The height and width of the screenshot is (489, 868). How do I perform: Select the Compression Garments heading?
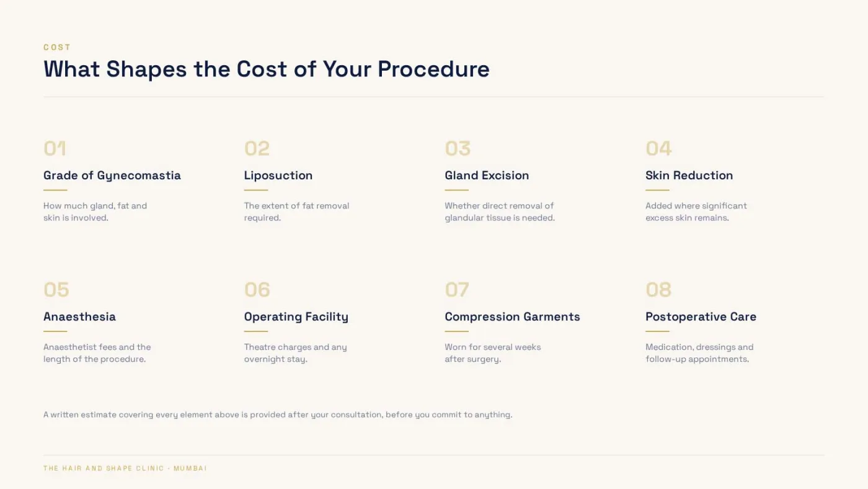click(x=512, y=317)
